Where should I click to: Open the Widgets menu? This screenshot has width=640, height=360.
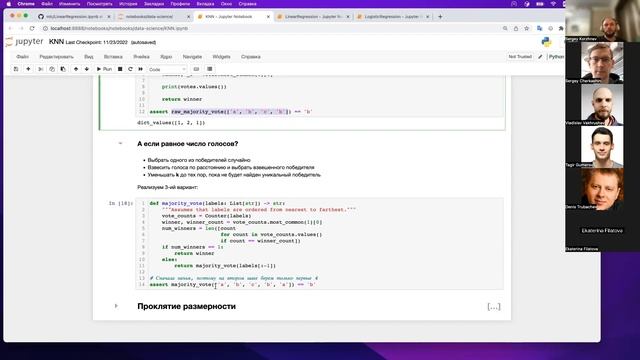pos(221,57)
